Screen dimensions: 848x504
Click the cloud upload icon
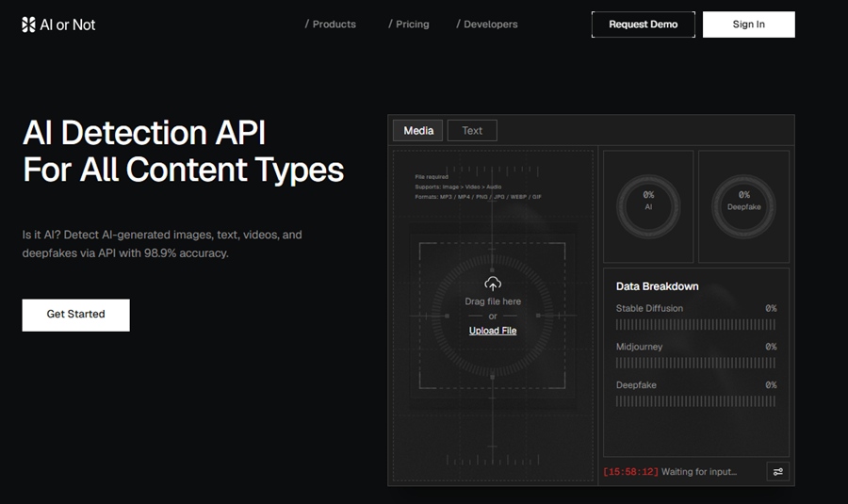tap(492, 284)
